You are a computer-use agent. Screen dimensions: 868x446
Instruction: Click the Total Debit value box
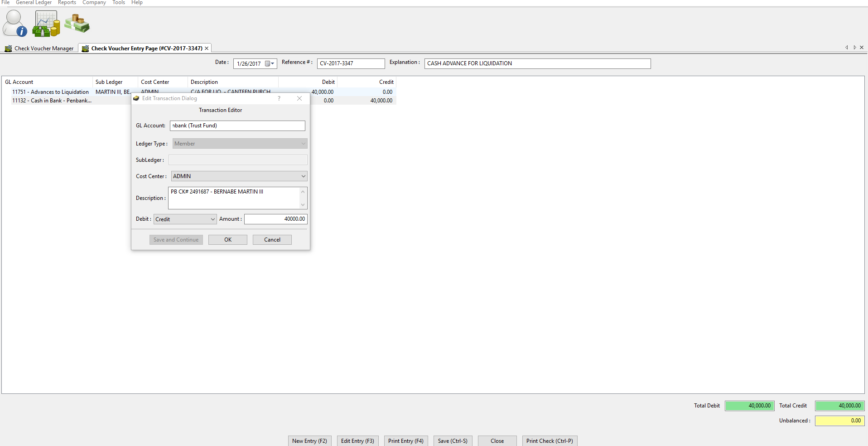coord(749,406)
